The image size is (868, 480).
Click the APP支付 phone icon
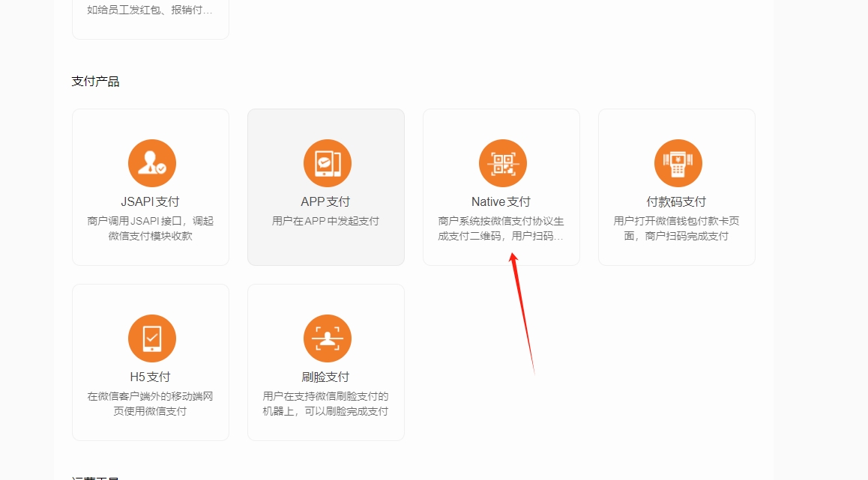327,163
